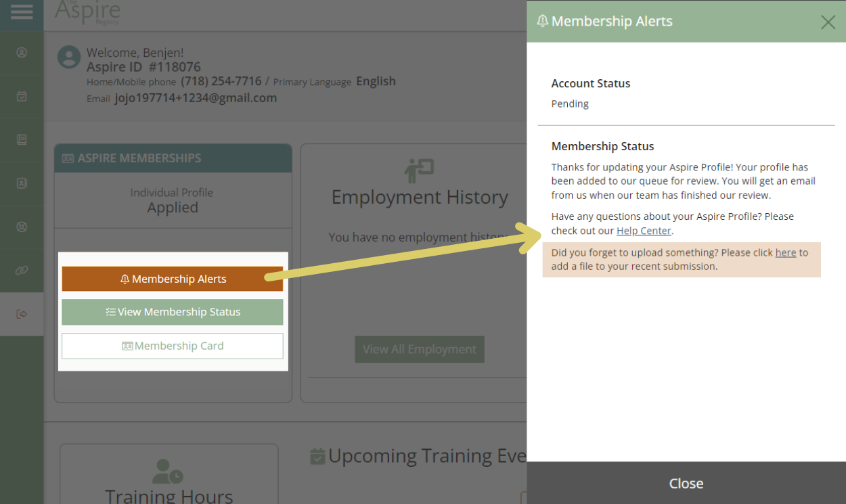The image size is (846, 504).
Task: Click the Aspire ID #118076 text
Action: [x=143, y=67]
